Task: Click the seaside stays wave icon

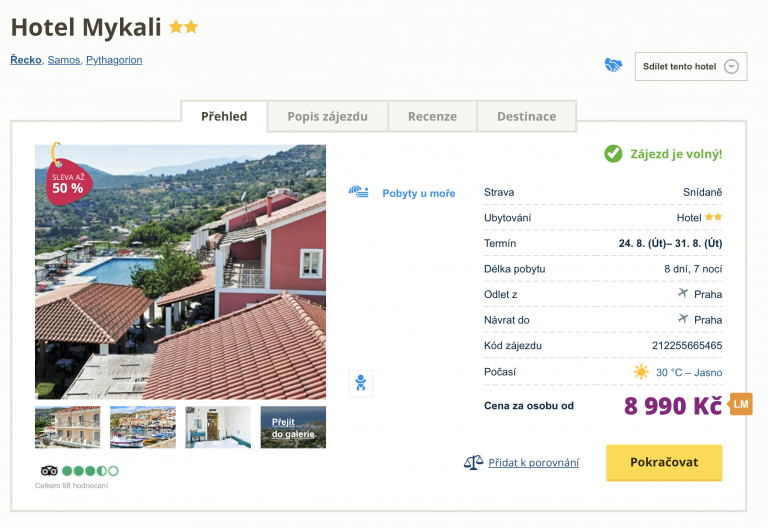Action: point(359,192)
